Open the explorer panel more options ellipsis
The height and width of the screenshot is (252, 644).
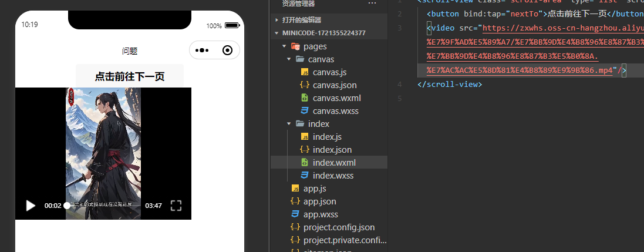pyautogui.click(x=372, y=4)
